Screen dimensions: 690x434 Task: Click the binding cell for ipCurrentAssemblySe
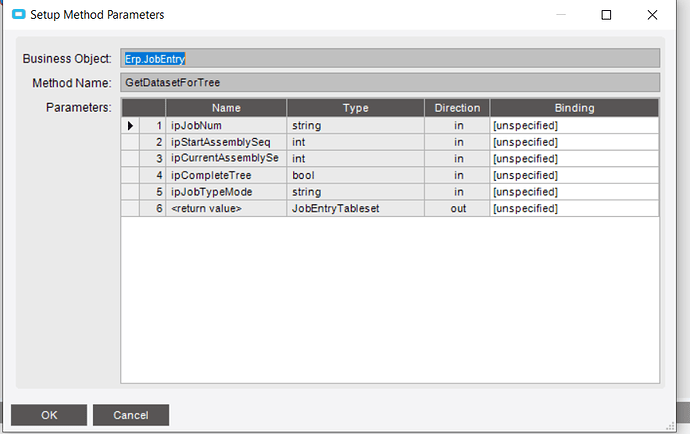pyautogui.click(x=574, y=158)
